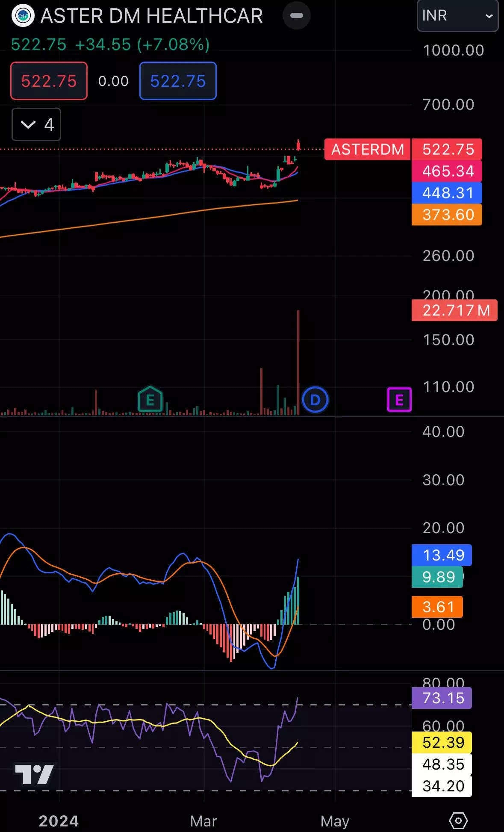
Task: Open chart settings hexagon gear icon
Action: [x=458, y=821]
